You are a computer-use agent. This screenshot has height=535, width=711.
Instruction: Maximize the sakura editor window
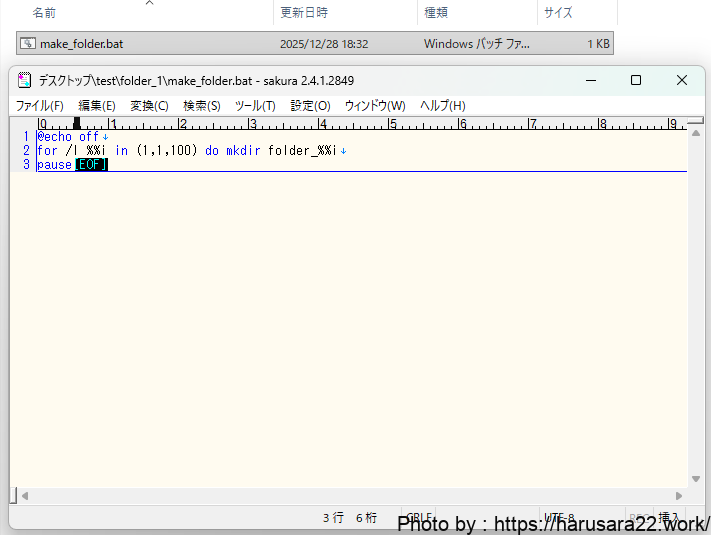pyautogui.click(x=635, y=81)
